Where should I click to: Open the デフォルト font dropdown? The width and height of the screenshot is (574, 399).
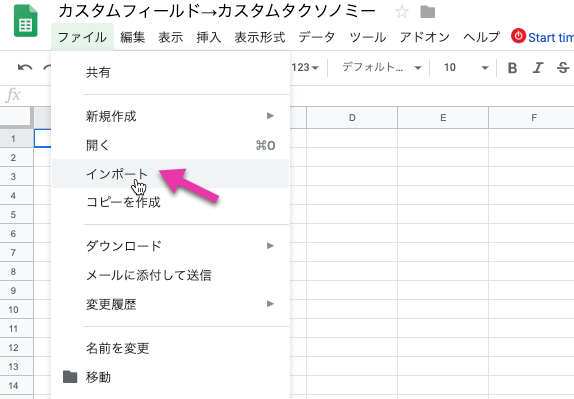coord(381,67)
